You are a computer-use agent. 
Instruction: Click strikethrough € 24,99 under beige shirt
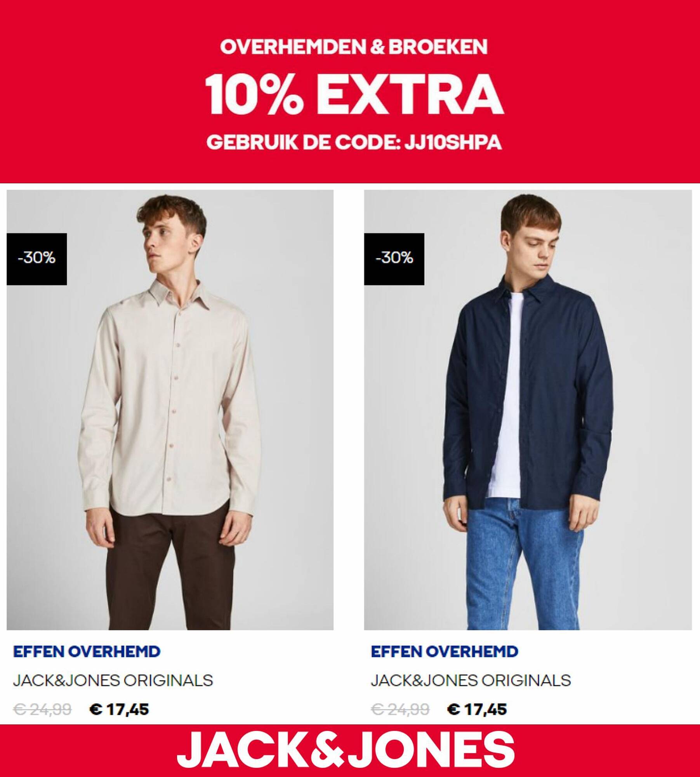[42, 709]
